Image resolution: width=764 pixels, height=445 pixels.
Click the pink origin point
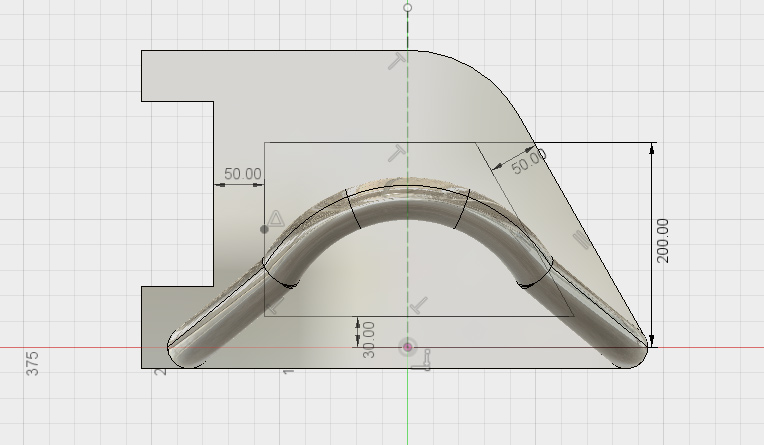[x=407, y=347]
